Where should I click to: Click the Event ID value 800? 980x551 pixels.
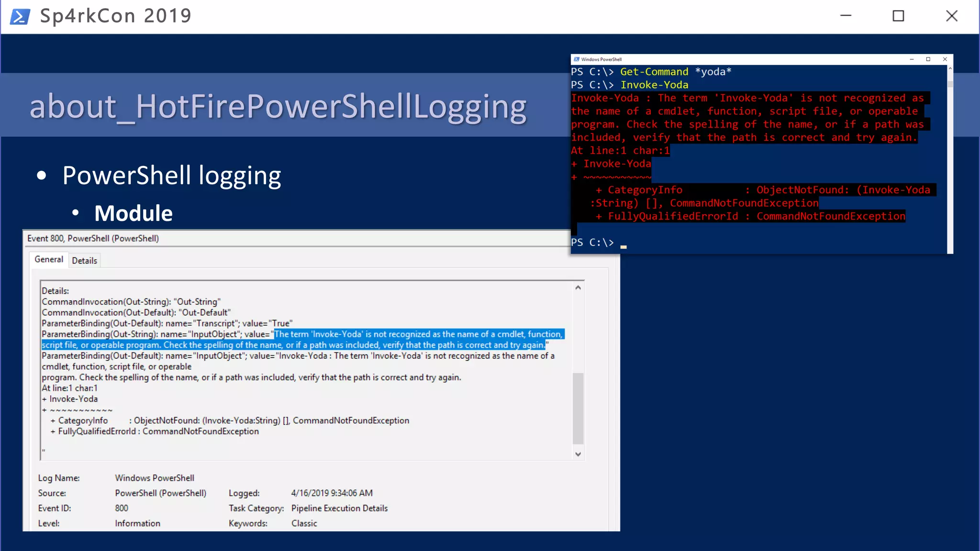[x=122, y=508]
